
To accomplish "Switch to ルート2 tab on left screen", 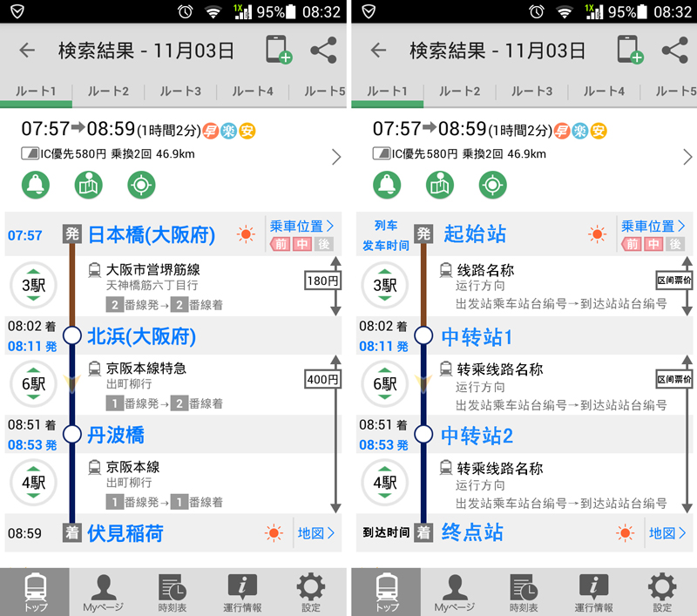I will pos(108,91).
